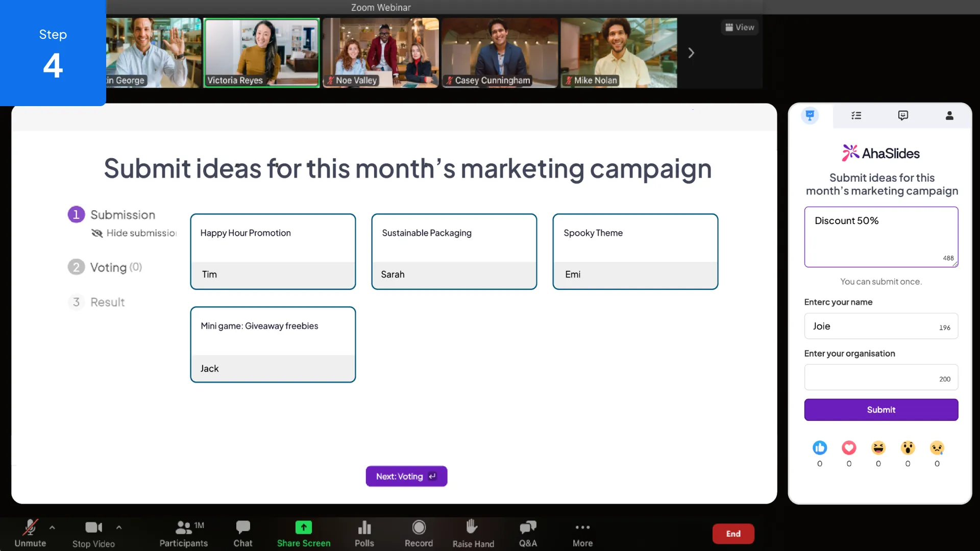The height and width of the screenshot is (551, 980).
Task: Click the Raise Hand icon
Action: (x=472, y=527)
